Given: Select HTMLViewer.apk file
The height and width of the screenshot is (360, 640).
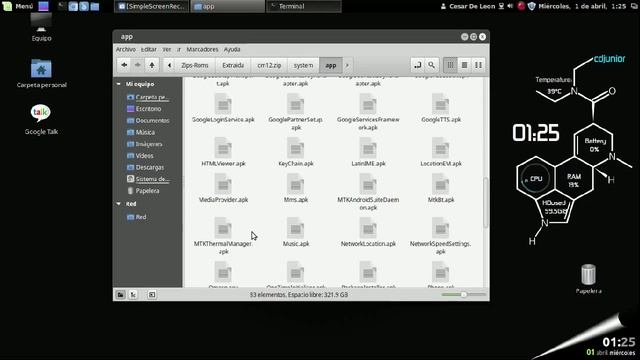Looking at the screenshot, I should (223, 152).
